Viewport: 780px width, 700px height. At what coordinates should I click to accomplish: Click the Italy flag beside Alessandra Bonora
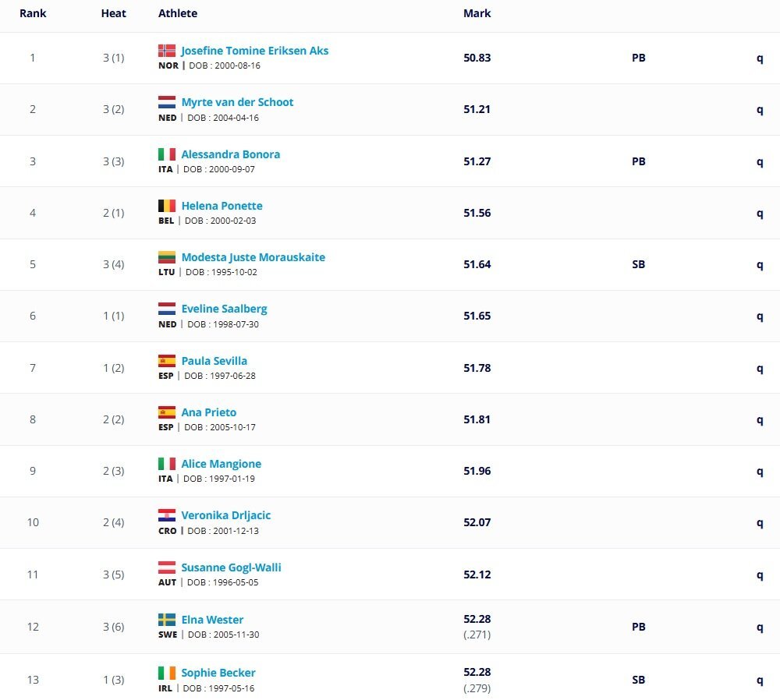click(x=167, y=154)
